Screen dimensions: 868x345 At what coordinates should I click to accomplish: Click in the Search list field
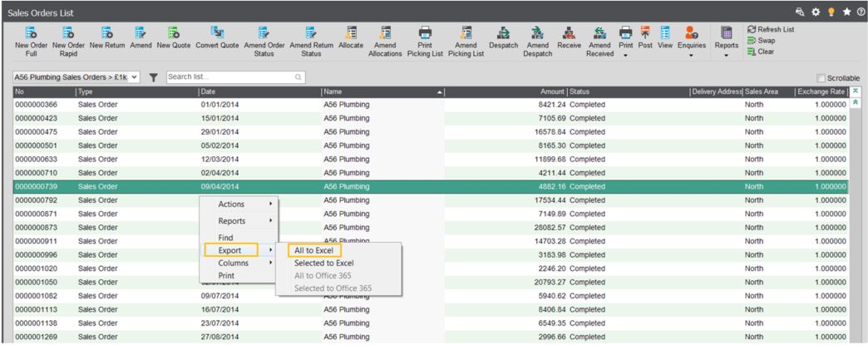(x=235, y=77)
